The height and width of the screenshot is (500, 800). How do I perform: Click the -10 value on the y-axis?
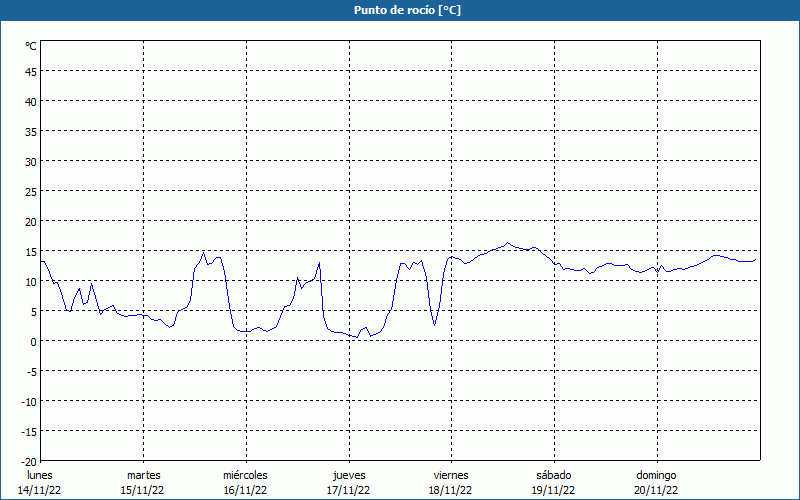[x=29, y=401]
